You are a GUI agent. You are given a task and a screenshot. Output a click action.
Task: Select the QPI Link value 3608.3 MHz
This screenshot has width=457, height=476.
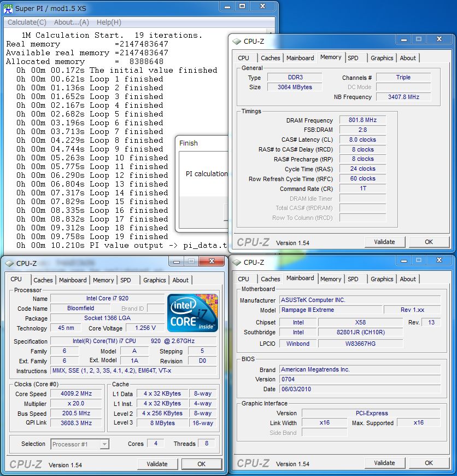(x=76, y=423)
